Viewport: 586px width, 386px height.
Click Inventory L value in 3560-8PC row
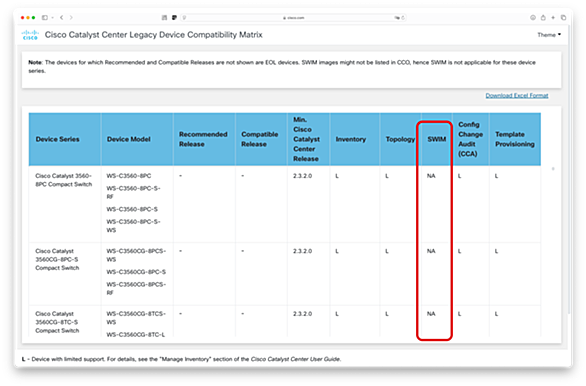tap(337, 176)
